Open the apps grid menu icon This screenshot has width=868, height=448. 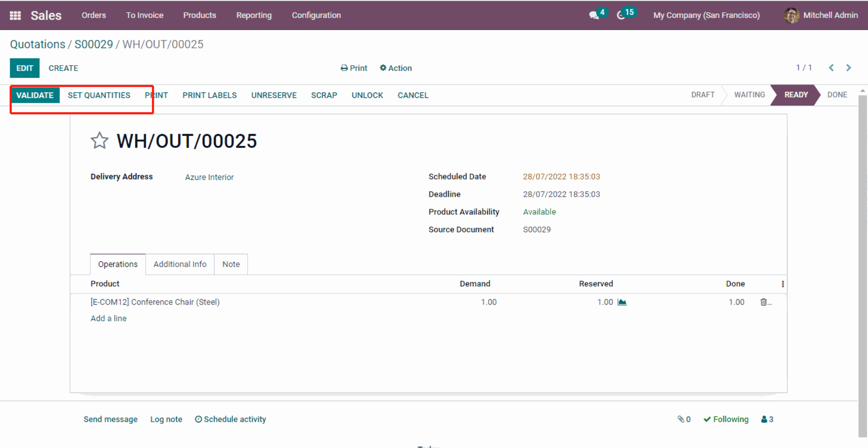(x=15, y=15)
